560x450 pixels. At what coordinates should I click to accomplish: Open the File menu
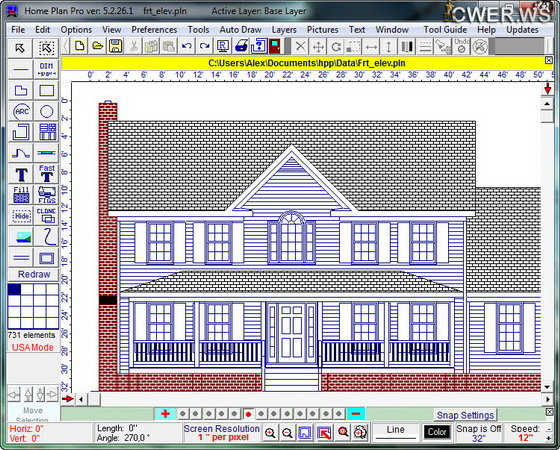click(x=18, y=30)
